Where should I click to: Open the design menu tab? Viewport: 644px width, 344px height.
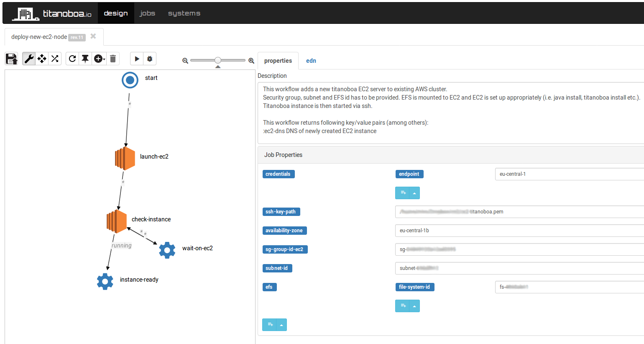(x=116, y=13)
